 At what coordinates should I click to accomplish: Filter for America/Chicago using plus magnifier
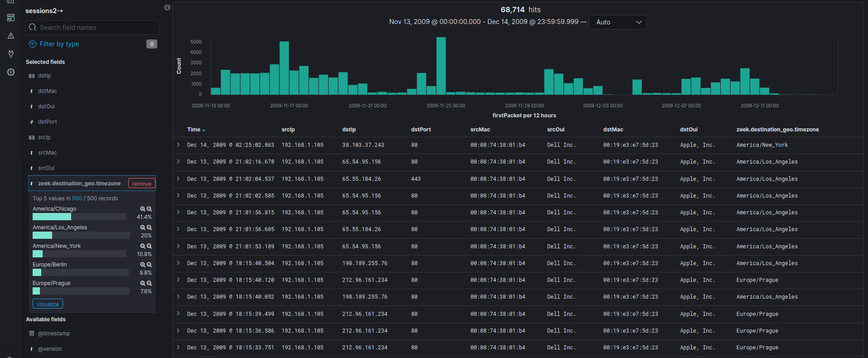(143, 209)
